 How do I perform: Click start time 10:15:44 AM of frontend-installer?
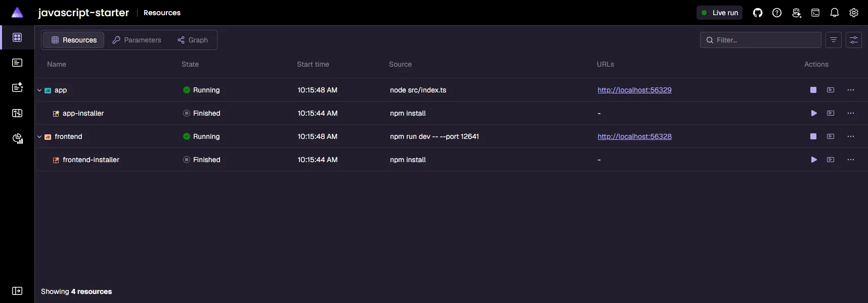[317, 160]
